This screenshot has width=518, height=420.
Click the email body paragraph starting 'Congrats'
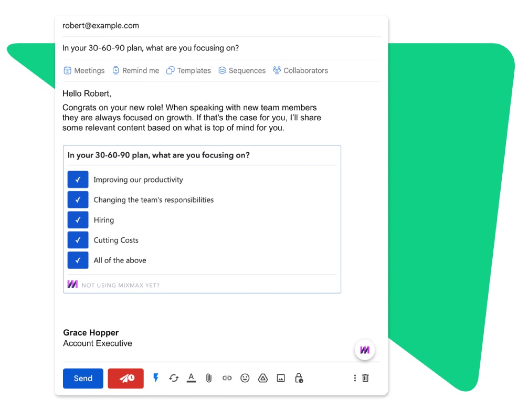(x=192, y=118)
